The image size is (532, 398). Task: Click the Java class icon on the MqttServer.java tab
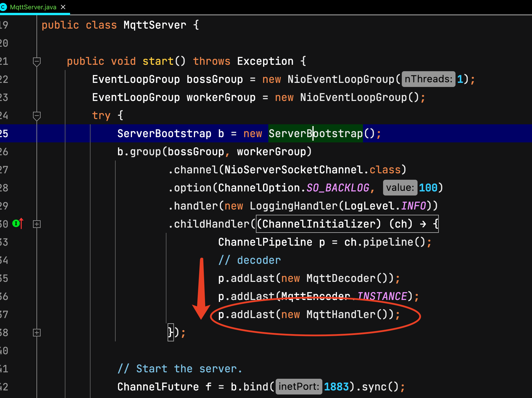coord(3,7)
